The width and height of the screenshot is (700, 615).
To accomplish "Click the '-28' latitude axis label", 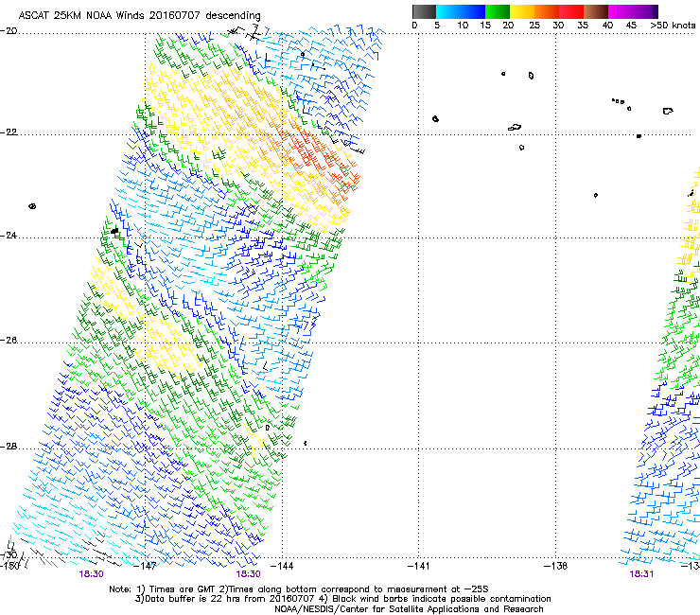I will (9, 447).
